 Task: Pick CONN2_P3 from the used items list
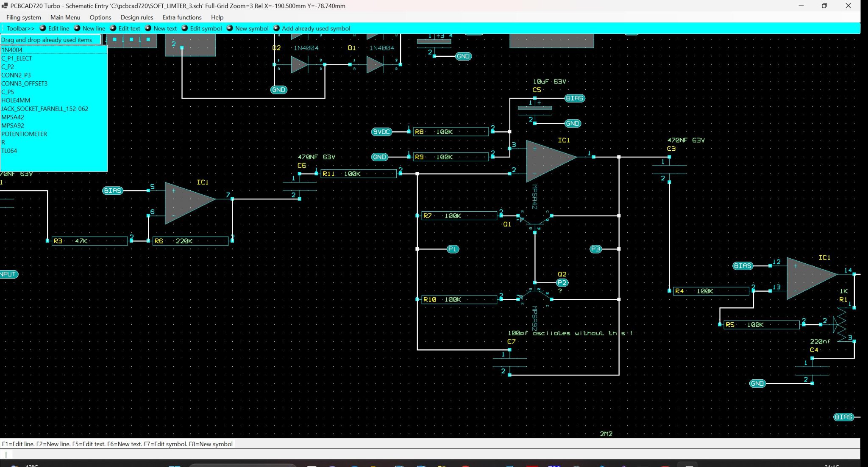(x=54, y=75)
